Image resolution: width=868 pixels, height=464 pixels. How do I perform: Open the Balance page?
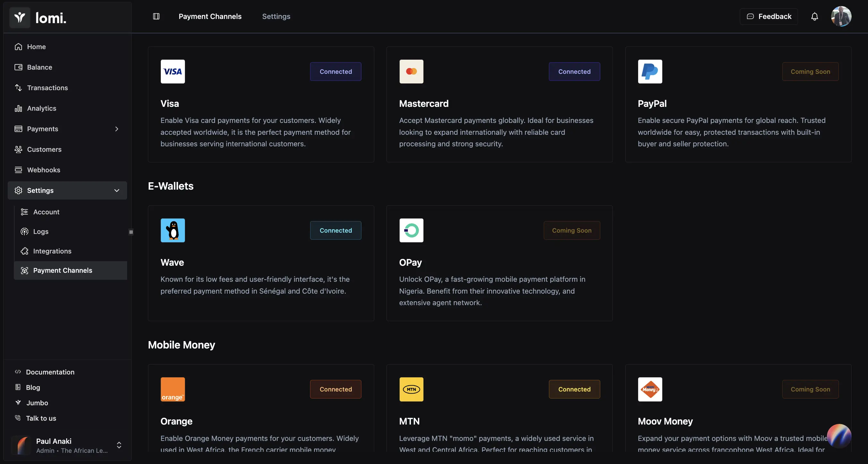(x=67, y=67)
